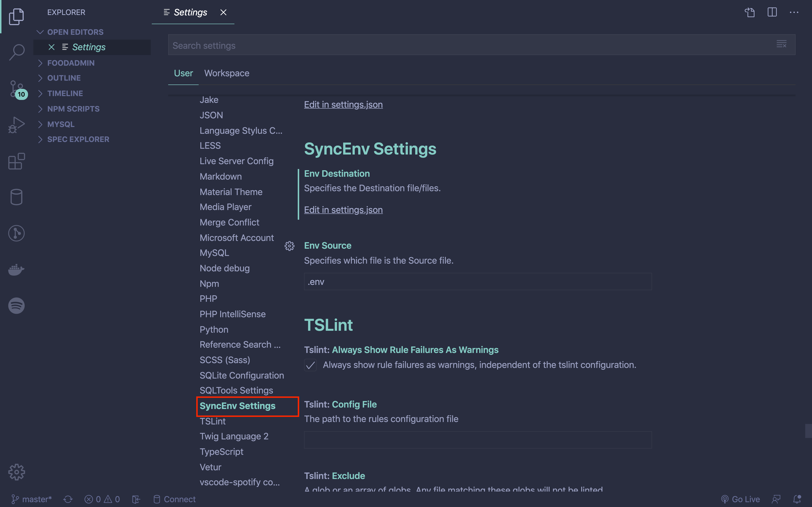Click the split editor icon
Viewport: 812px width, 507px height.
click(x=772, y=12)
